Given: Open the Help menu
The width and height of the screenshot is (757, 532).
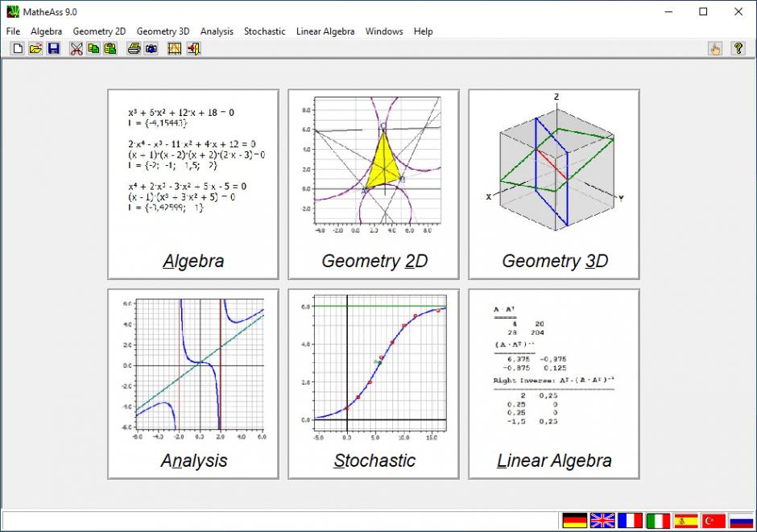Looking at the screenshot, I should click(423, 31).
